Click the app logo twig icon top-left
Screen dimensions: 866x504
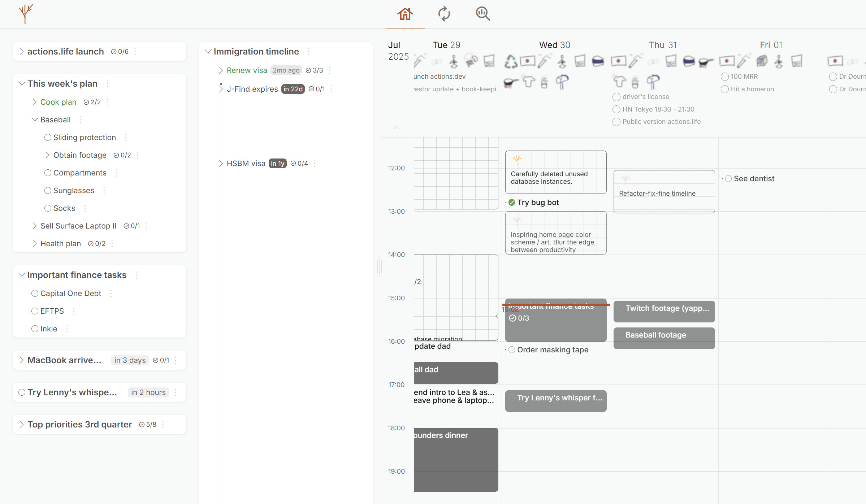[26, 14]
